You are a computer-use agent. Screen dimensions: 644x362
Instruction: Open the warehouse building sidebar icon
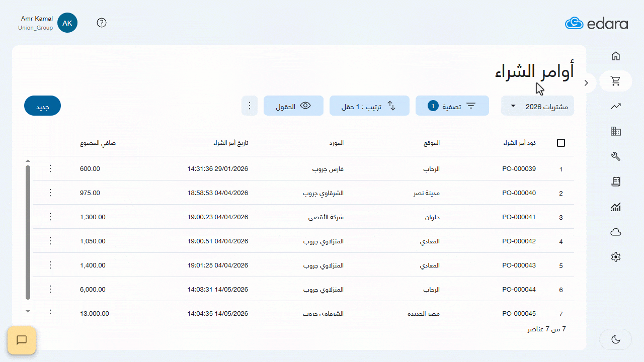click(x=615, y=131)
